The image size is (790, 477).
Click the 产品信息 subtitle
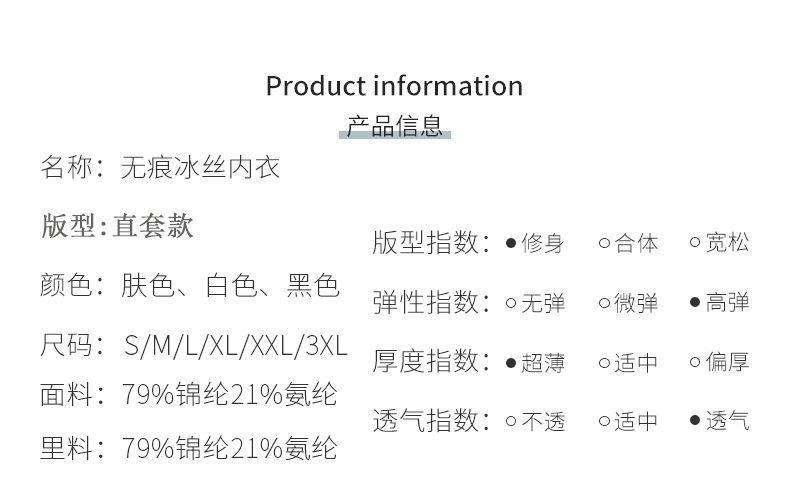click(x=394, y=126)
